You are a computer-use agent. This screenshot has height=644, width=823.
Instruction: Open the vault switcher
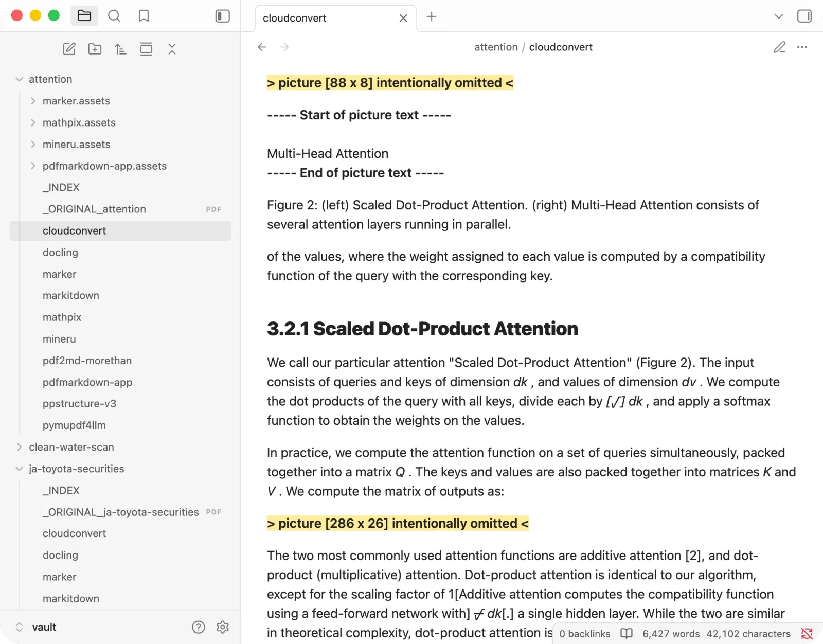pyautogui.click(x=36, y=627)
